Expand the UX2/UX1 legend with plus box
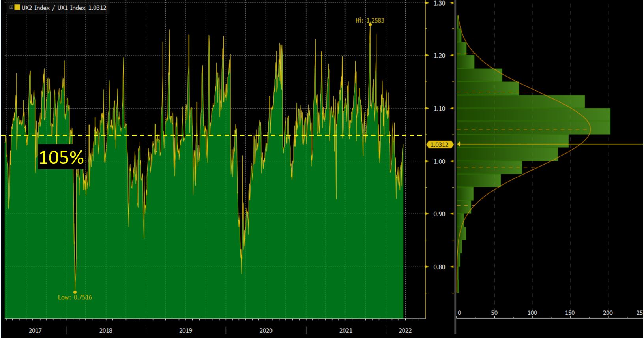Screen dimensions: 644x338 (11, 7)
